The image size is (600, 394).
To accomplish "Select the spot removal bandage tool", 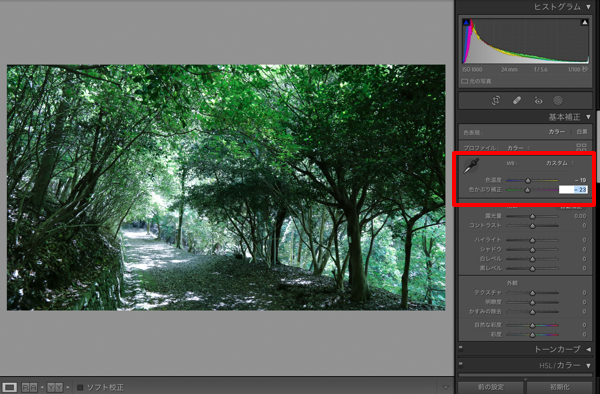I will click(517, 101).
